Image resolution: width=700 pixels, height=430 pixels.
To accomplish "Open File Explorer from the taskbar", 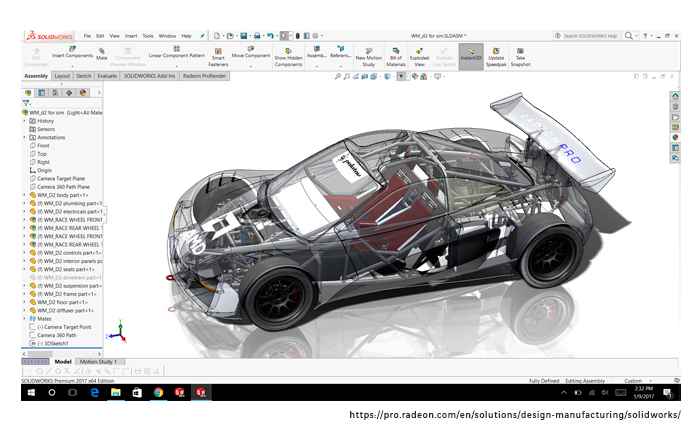I will [116, 392].
